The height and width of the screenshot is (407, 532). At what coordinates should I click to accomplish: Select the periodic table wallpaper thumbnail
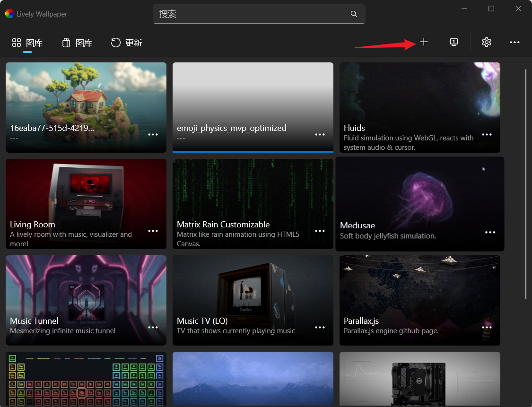pyautogui.click(x=86, y=379)
